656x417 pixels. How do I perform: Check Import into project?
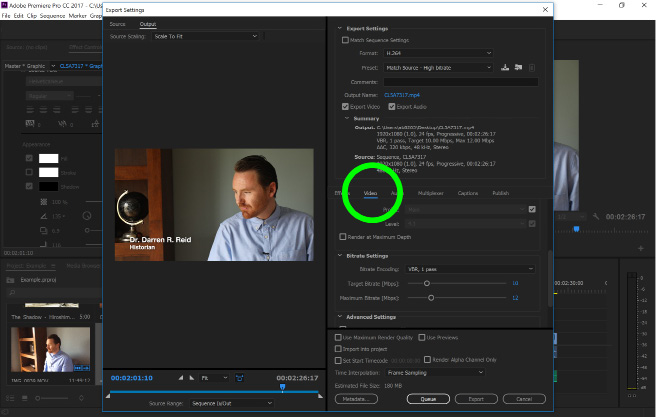click(338, 348)
